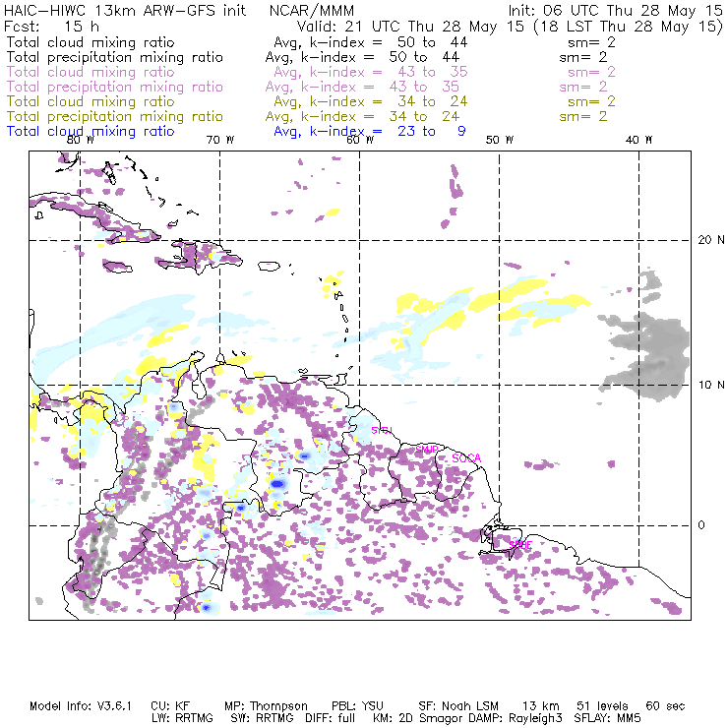728x728 pixels.
Task: Click the "SFLAY: MM5" footer entry
Action: point(607,718)
